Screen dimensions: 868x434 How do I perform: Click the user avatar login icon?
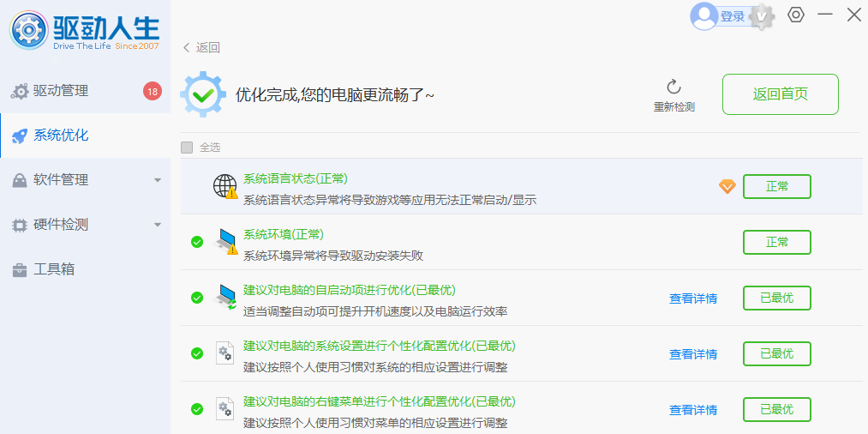(x=704, y=15)
